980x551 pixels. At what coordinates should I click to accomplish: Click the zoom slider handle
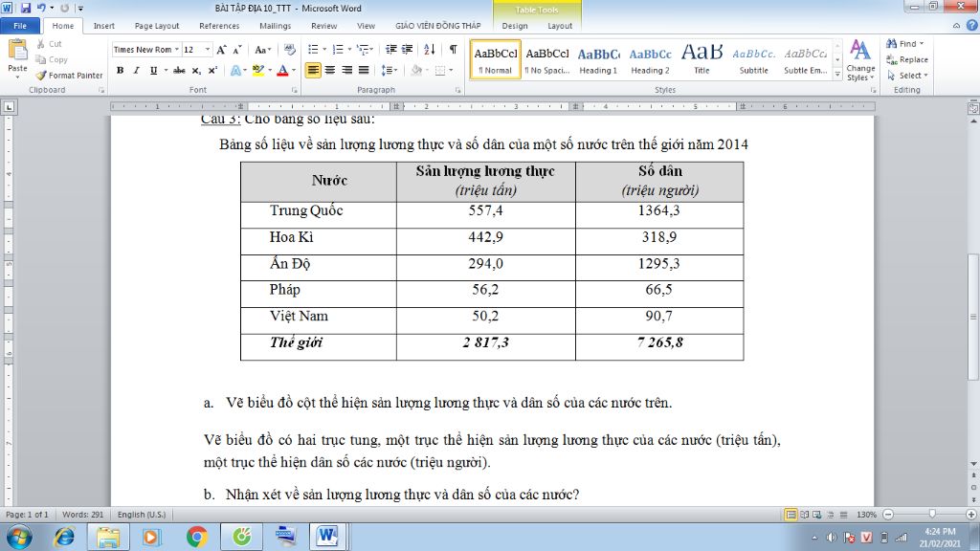(x=932, y=514)
